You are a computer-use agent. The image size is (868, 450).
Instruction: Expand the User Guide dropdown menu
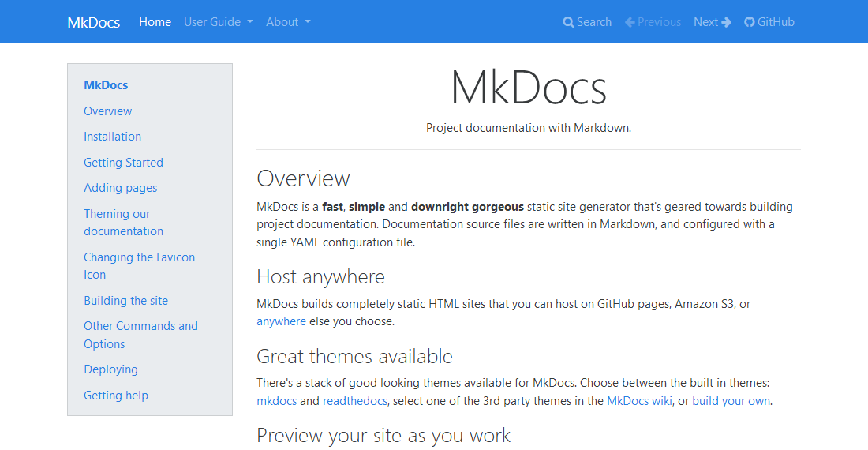tap(218, 22)
